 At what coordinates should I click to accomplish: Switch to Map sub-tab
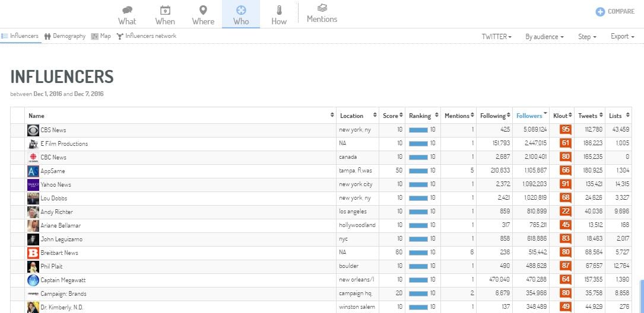coord(101,36)
